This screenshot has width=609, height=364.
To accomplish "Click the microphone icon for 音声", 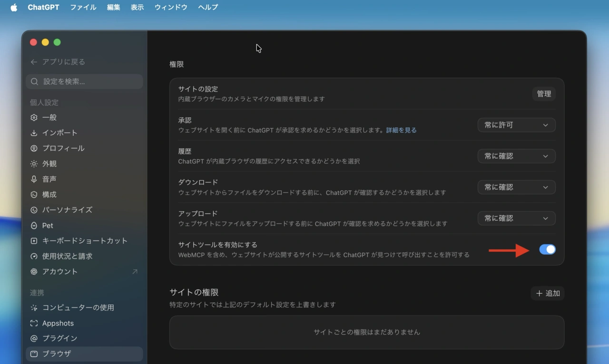I will click(x=34, y=179).
